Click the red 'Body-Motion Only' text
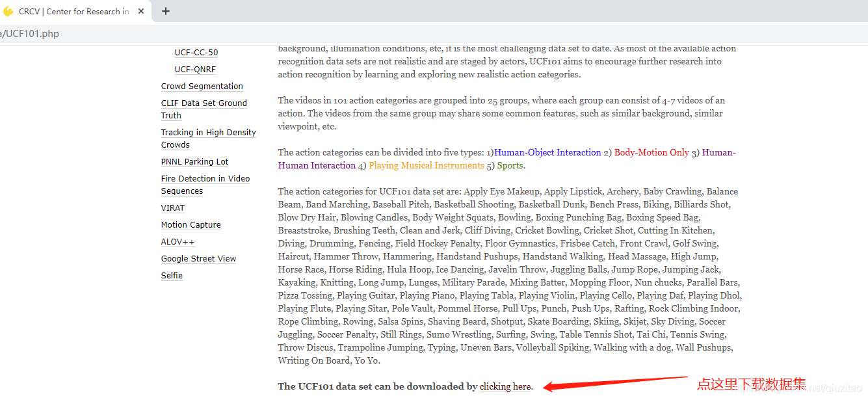This screenshot has width=868, height=400. (651, 152)
